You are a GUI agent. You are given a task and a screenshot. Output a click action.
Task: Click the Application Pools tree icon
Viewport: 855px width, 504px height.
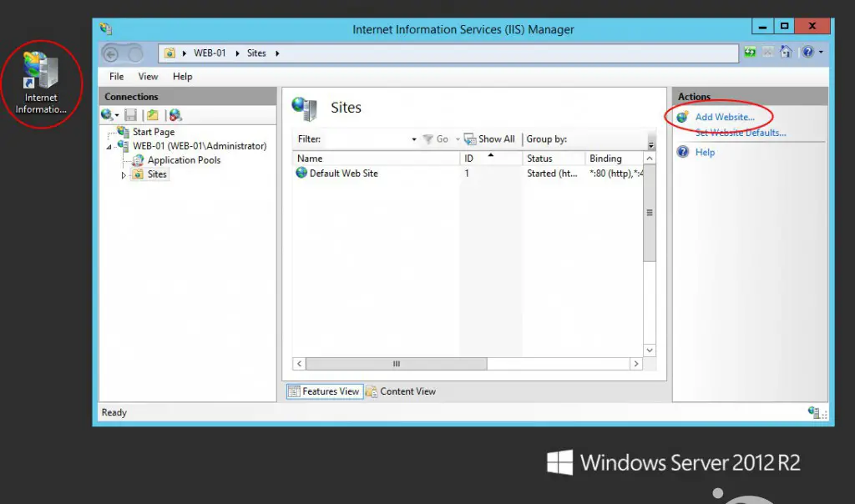138,159
